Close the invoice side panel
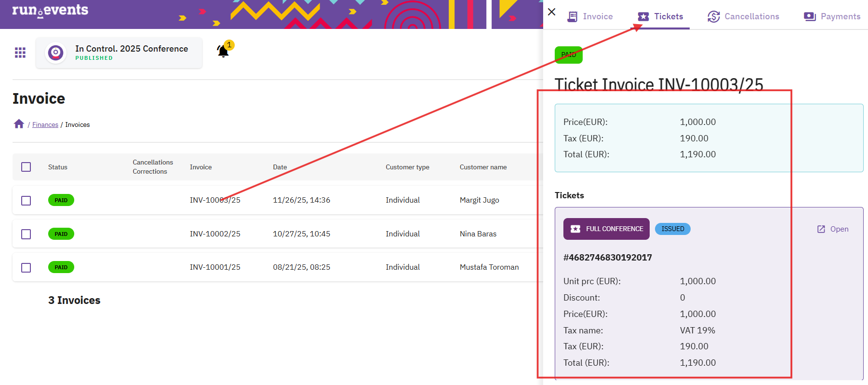 coord(552,12)
